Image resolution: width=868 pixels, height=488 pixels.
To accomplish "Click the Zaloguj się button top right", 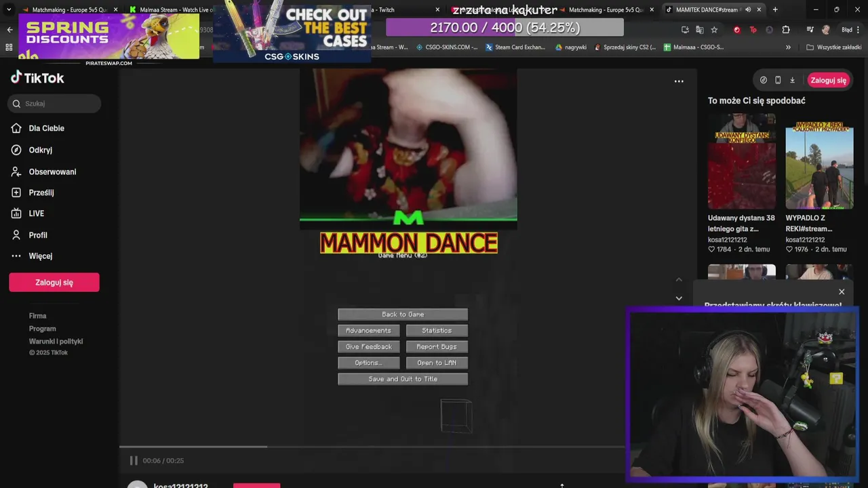I will point(828,80).
